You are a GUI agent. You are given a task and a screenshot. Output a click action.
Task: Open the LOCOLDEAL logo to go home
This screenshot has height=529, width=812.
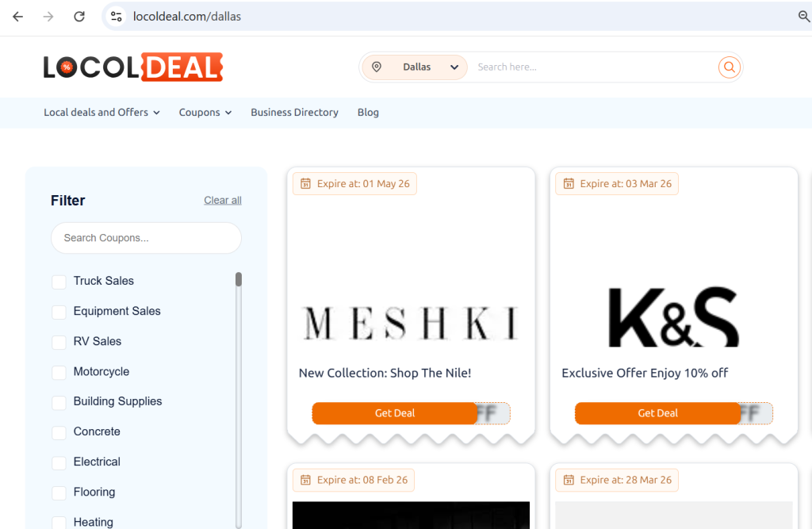132,67
